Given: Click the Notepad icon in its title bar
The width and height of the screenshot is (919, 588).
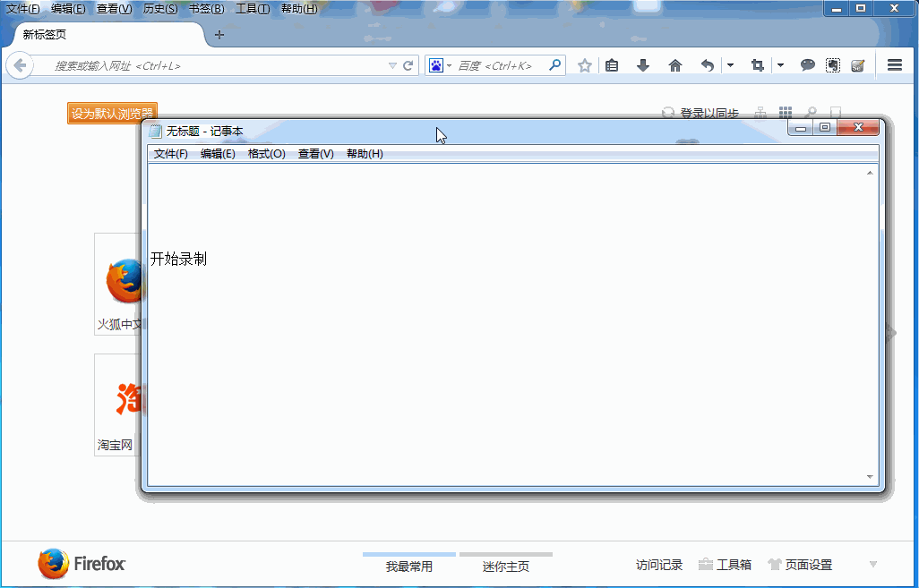Looking at the screenshot, I should click(x=155, y=132).
